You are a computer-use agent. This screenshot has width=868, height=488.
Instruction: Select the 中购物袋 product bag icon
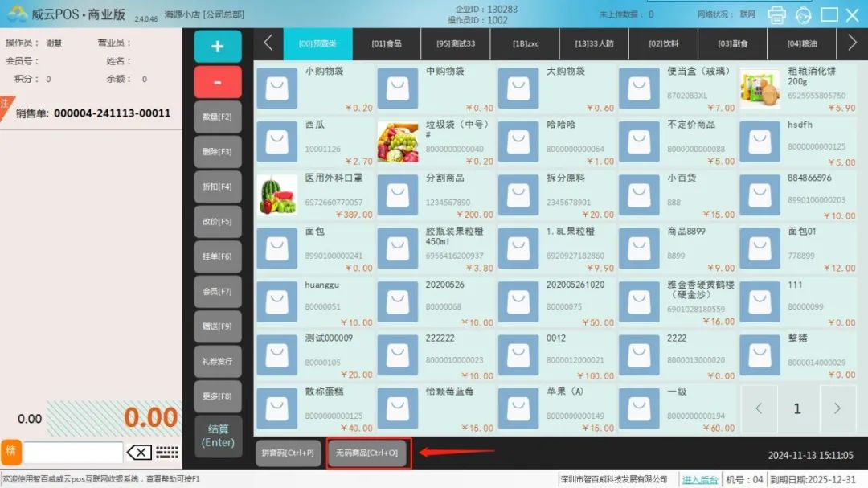[398, 88]
